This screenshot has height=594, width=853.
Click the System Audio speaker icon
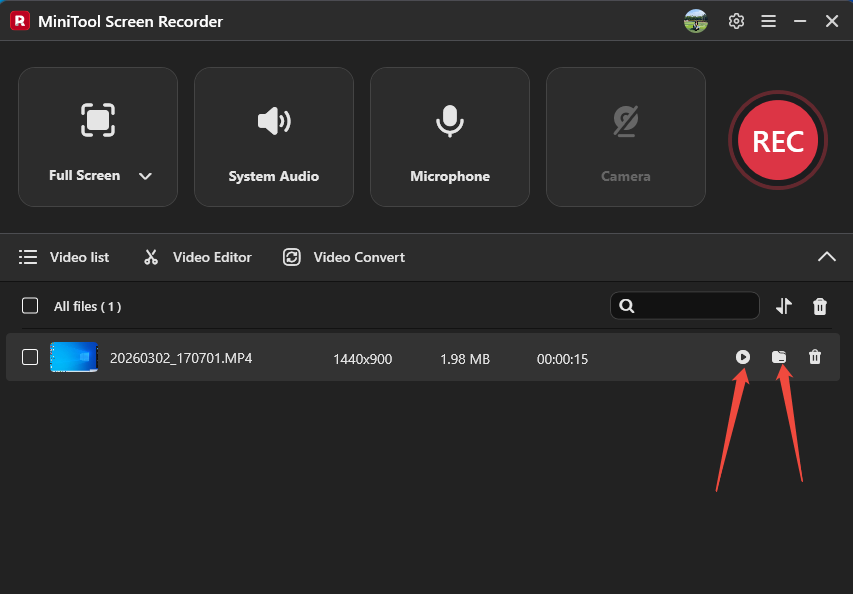pos(273,121)
